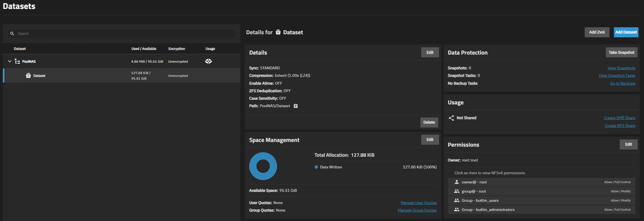Image resolution: width=644 pixels, height=221 pixels.
Task: Delete the dataset using Delete button
Action: 429,122
